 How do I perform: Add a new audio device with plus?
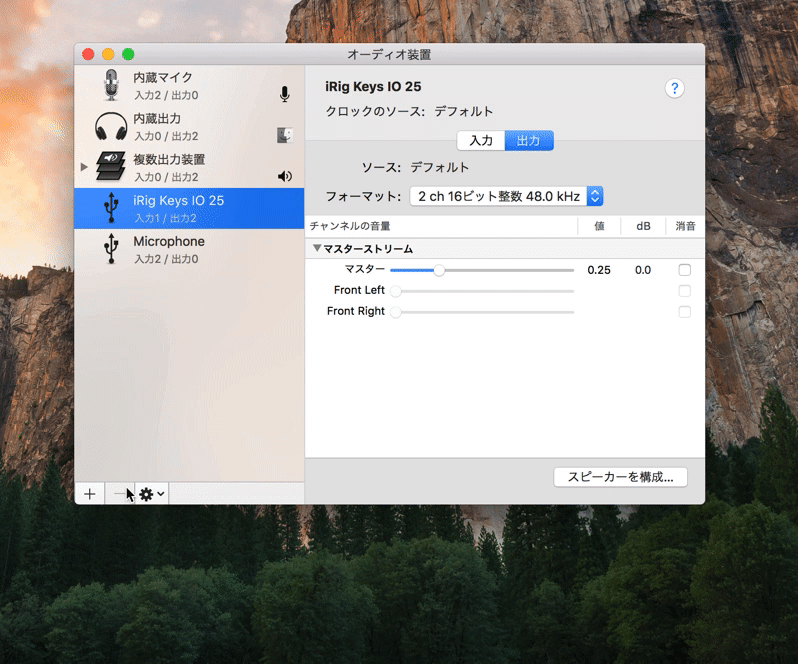(90, 494)
